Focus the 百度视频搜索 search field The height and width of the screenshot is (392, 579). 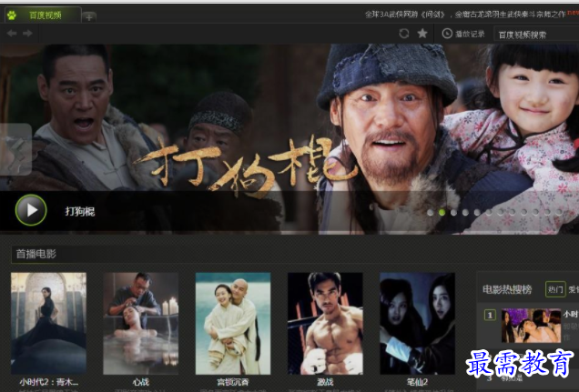click(x=536, y=35)
